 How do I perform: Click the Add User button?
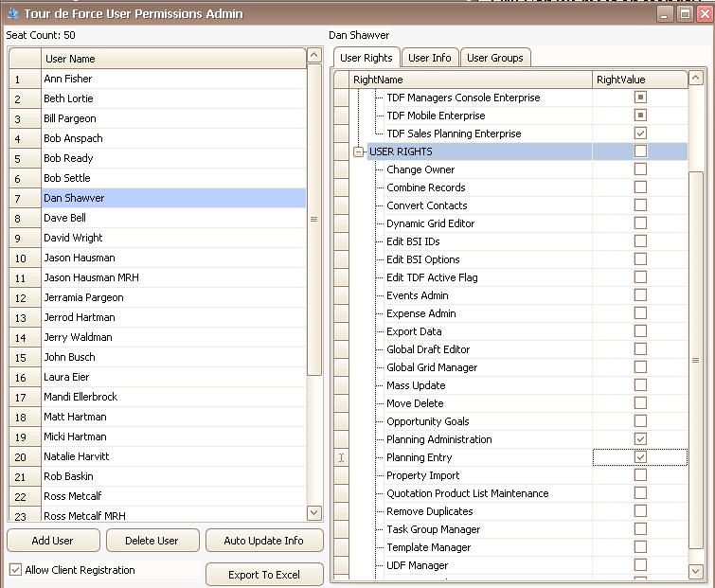click(x=53, y=541)
